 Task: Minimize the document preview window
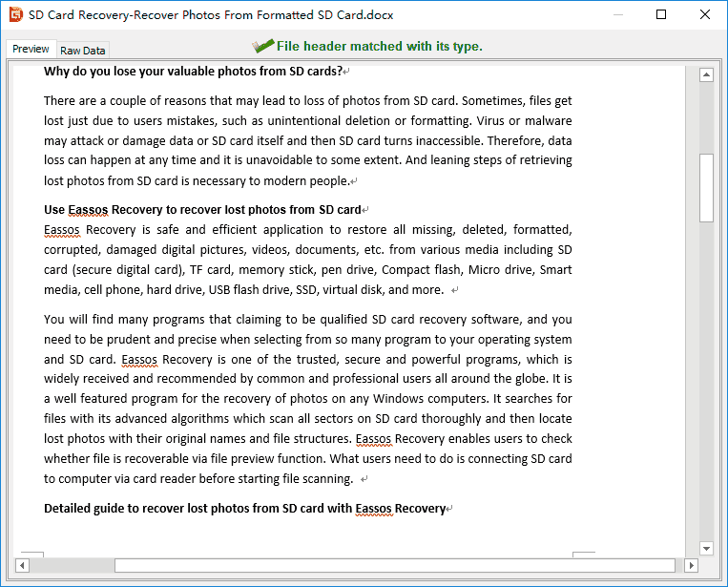[x=618, y=14]
